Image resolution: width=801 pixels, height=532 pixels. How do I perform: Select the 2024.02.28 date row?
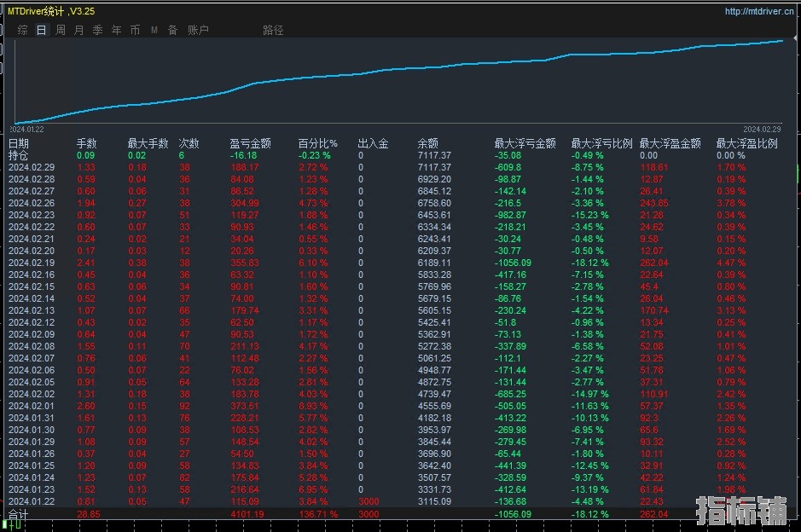pyautogui.click(x=32, y=179)
